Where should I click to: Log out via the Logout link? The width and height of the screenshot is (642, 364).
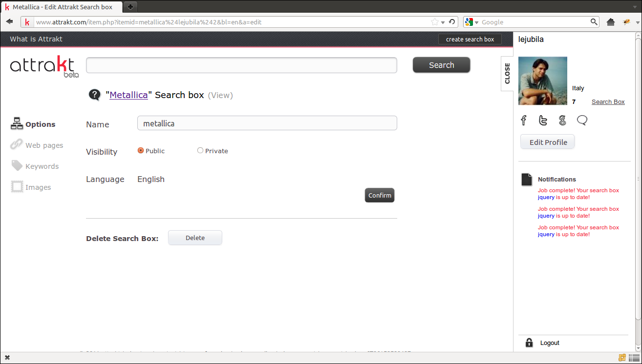pos(550,343)
